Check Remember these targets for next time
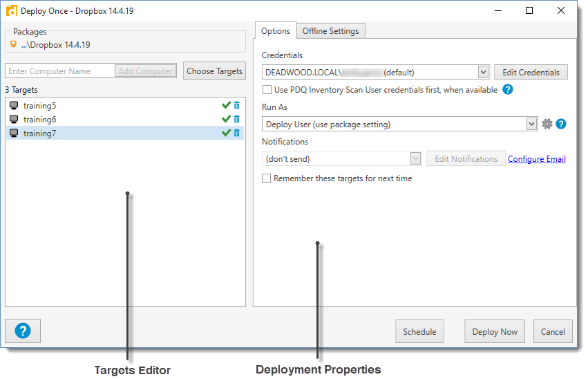 pyautogui.click(x=267, y=178)
